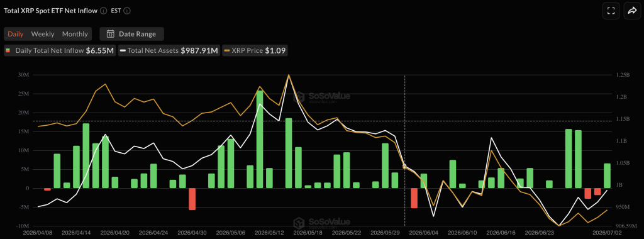Select the Daily tab
This screenshot has height=239, width=644.
[16, 34]
